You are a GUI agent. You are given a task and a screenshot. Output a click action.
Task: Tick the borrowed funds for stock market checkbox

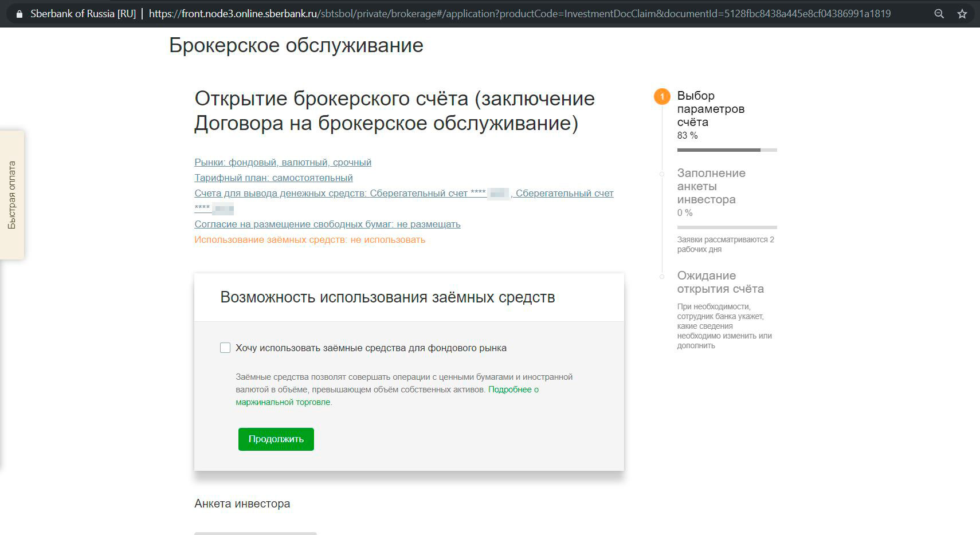coord(225,348)
